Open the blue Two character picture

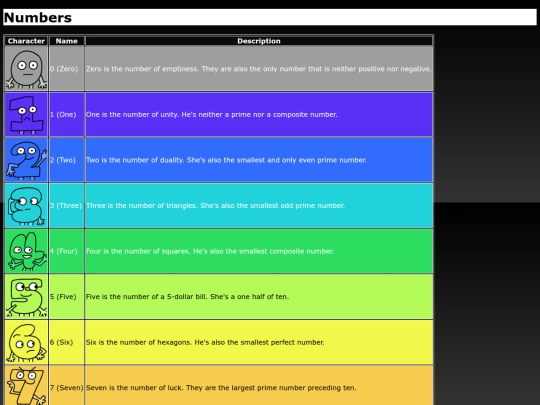tap(26, 160)
